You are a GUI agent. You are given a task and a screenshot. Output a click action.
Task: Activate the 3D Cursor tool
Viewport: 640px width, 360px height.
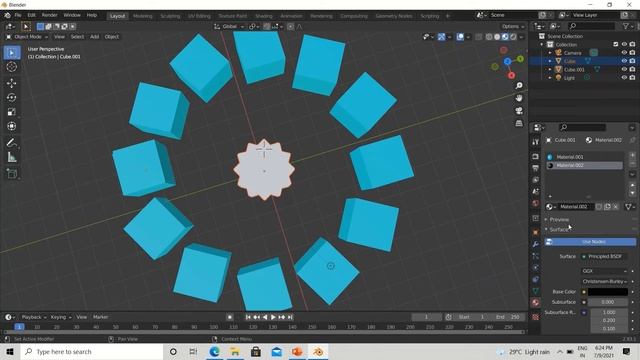click(x=12, y=67)
